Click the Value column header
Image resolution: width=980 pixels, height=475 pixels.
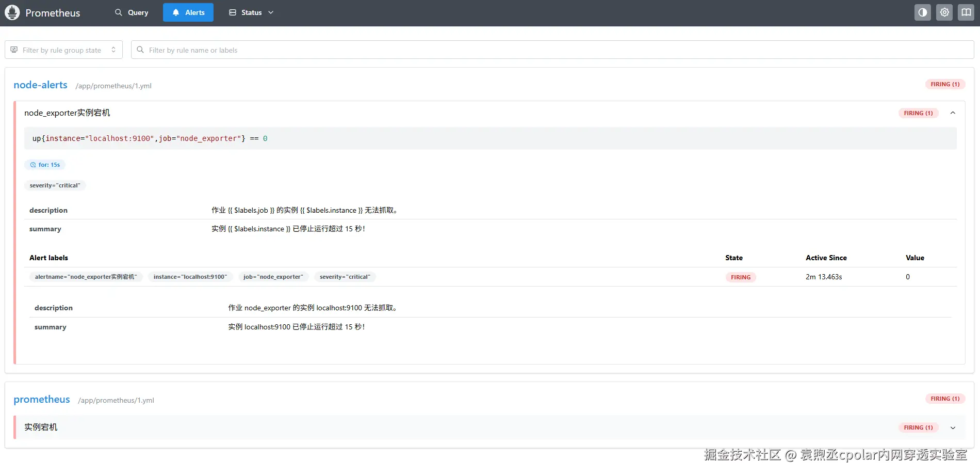pyautogui.click(x=915, y=258)
